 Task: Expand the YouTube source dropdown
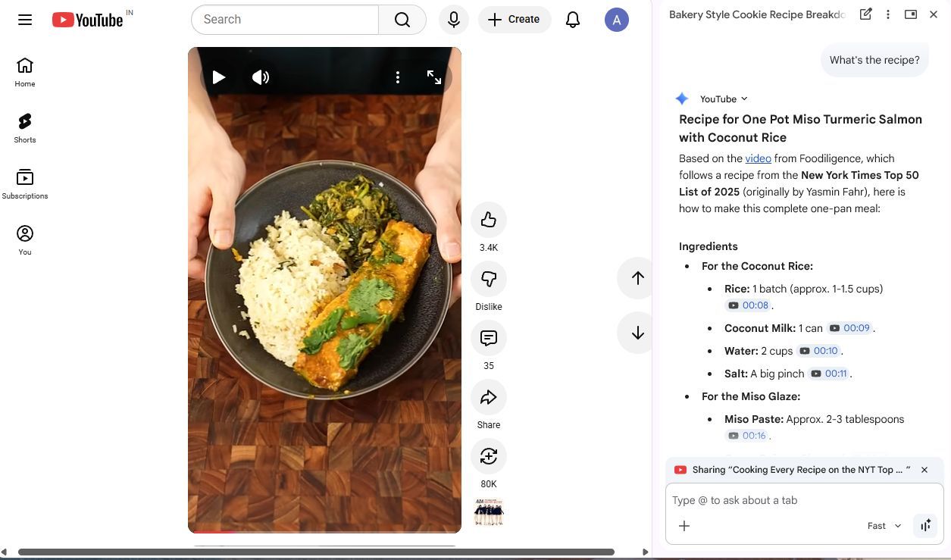click(724, 99)
